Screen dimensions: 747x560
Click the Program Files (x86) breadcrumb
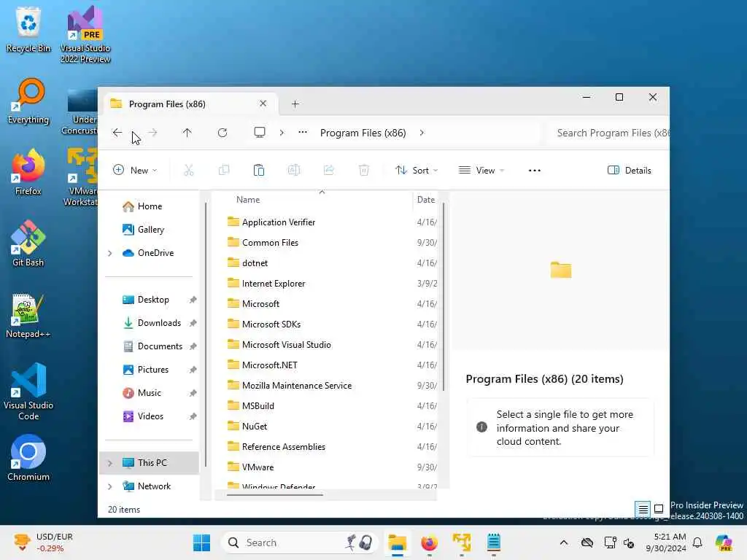363,133
